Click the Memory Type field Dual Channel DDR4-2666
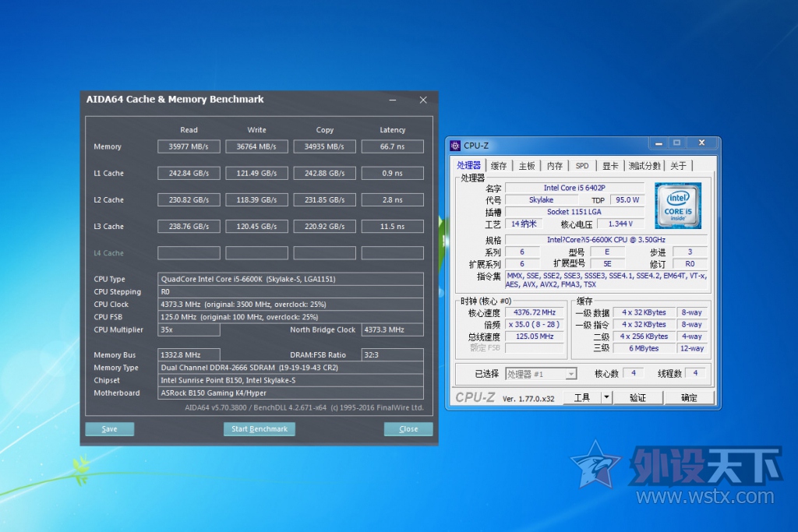The image size is (798, 532). coord(291,367)
